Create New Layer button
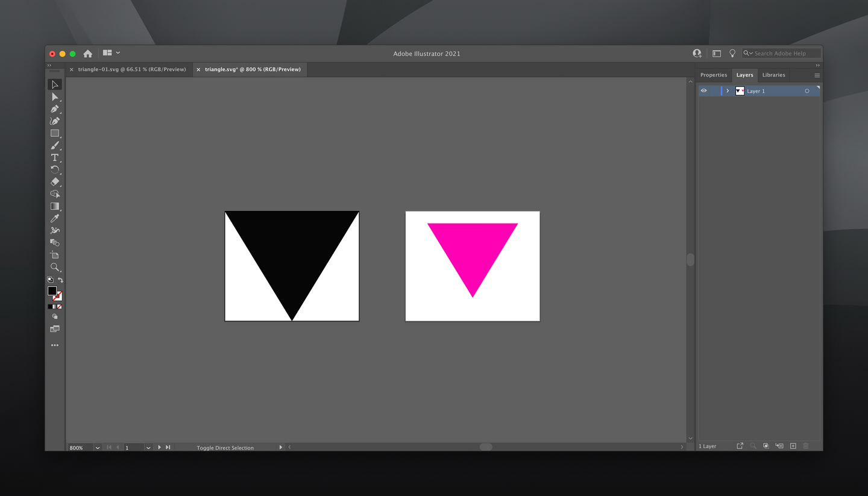 coord(793,446)
